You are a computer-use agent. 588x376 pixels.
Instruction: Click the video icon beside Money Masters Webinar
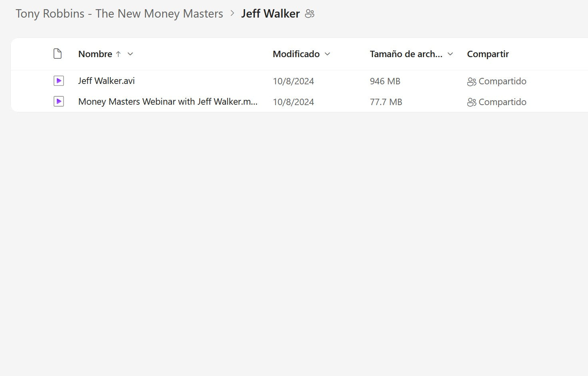tap(59, 102)
